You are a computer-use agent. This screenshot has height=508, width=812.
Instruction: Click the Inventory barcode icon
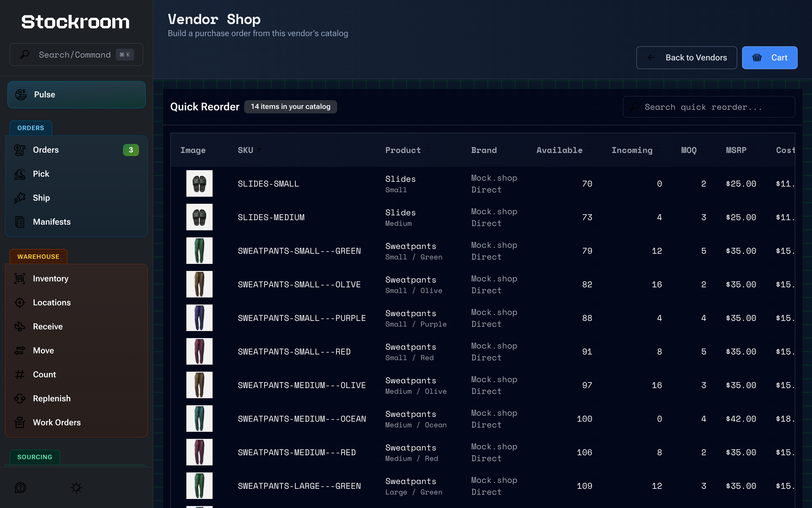click(20, 279)
